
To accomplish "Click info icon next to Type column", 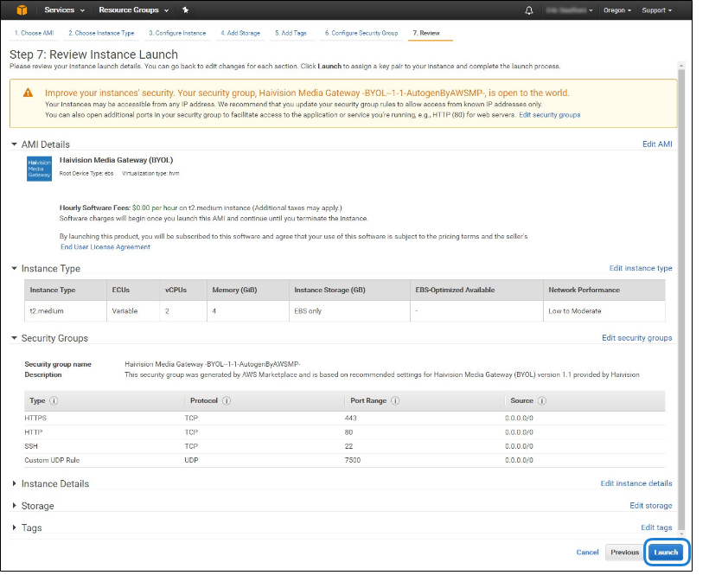I will point(54,401).
